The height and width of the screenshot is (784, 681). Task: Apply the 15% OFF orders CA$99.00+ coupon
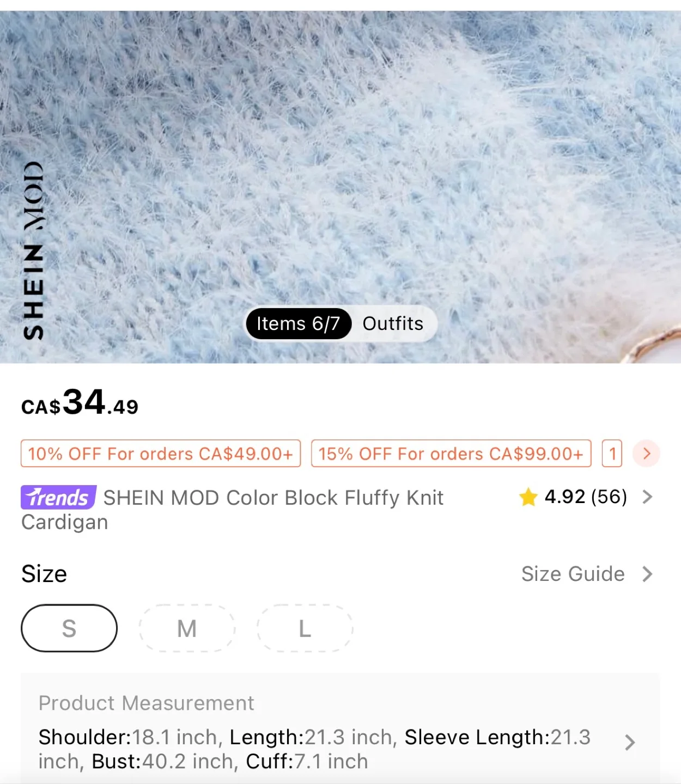(451, 454)
